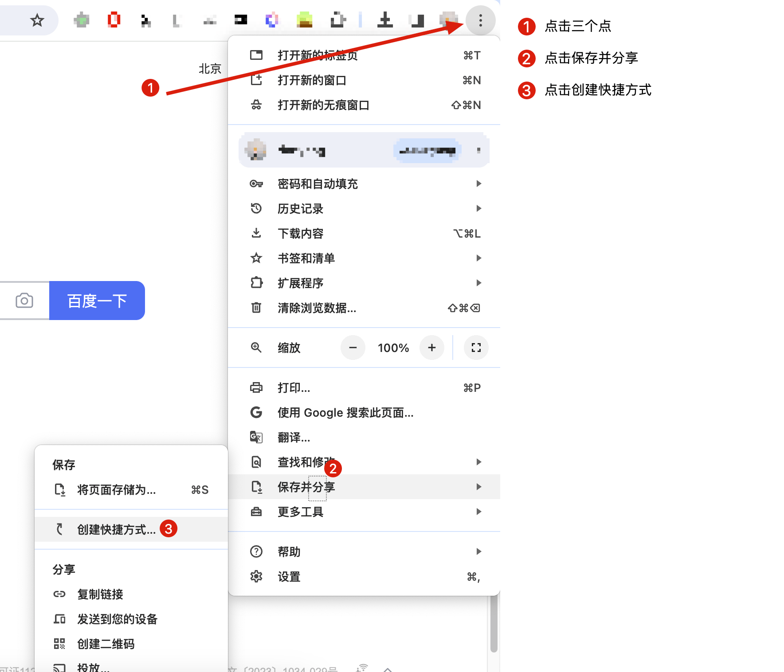Open a new incognito window
Screen dimensions: 784x672
(x=323, y=105)
